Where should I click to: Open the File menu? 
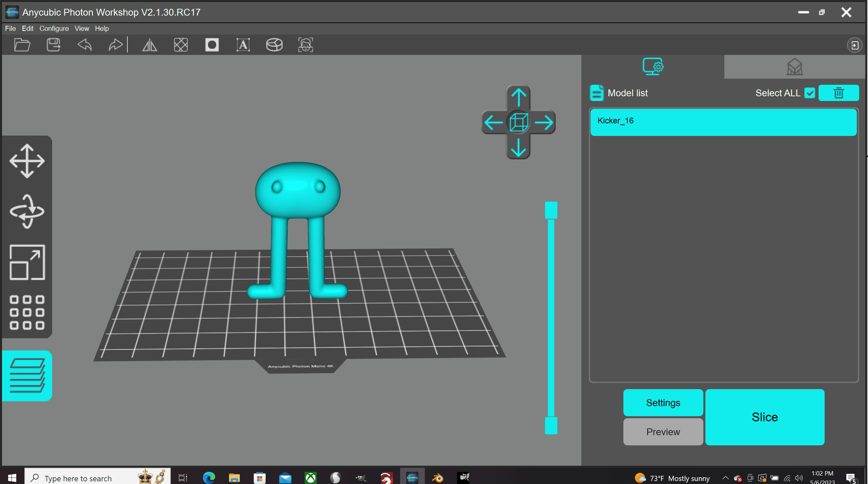pos(9,28)
